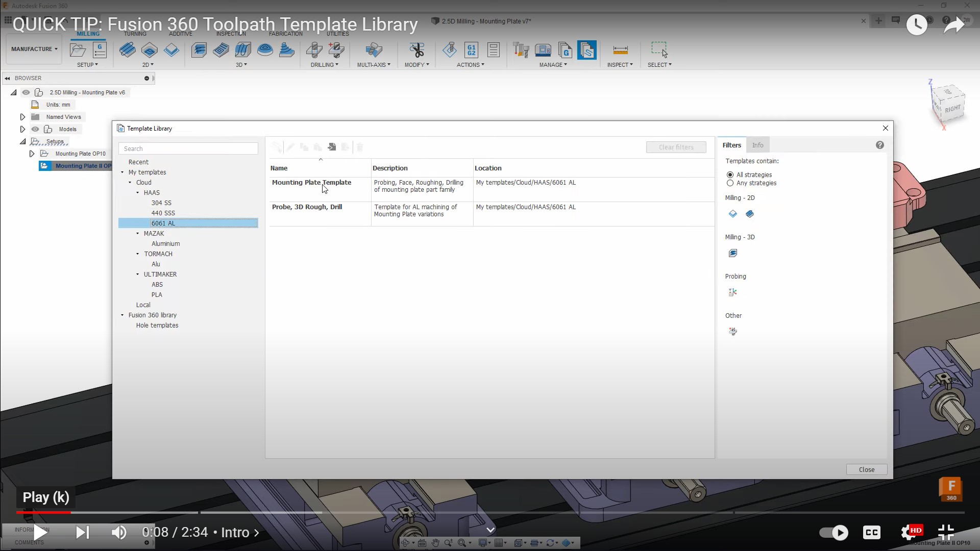Open the TURNING ribbon tab
Screen dimensions: 980x551
135,34
